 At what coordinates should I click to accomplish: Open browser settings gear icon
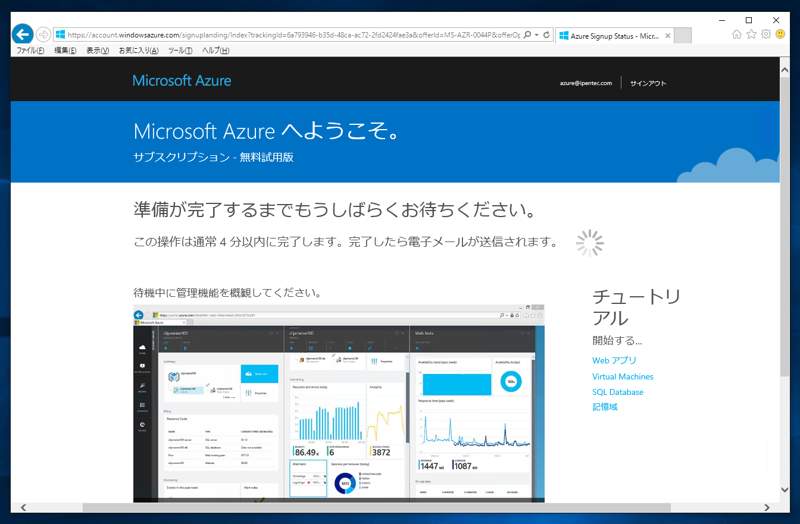pos(766,34)
